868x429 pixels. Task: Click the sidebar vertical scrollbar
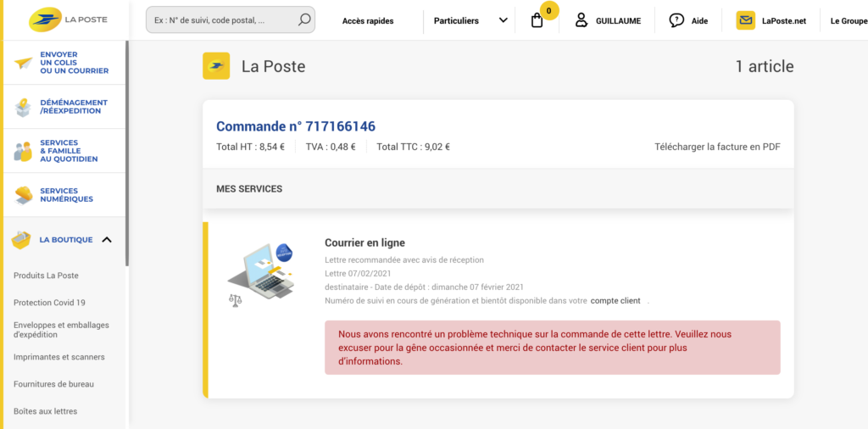point(127,153)
